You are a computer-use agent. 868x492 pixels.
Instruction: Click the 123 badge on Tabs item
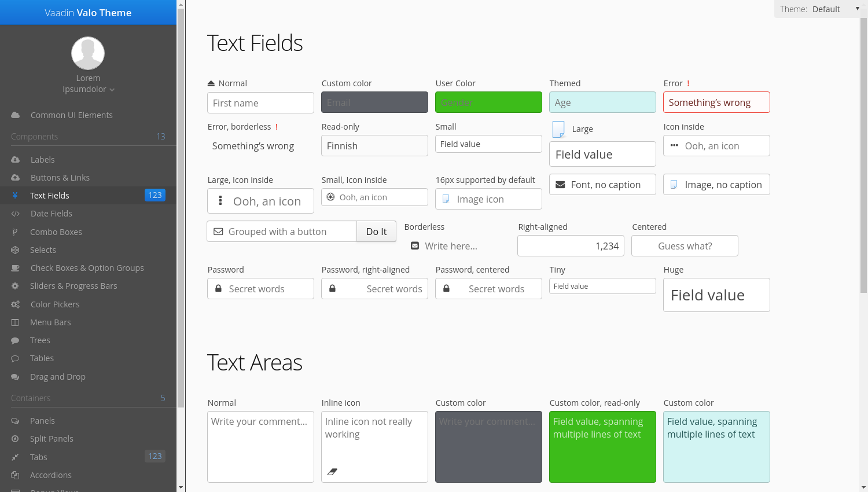(155, 456)
